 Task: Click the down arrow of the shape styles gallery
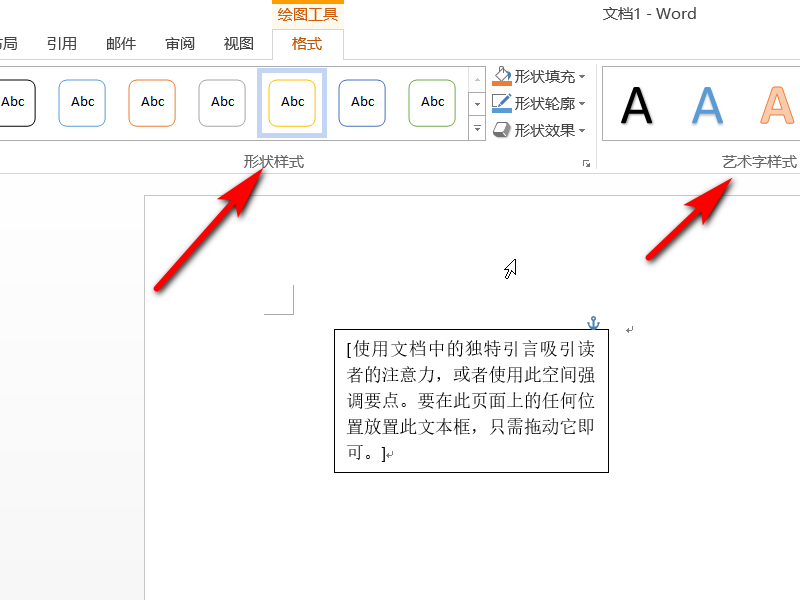click(477, 104)
